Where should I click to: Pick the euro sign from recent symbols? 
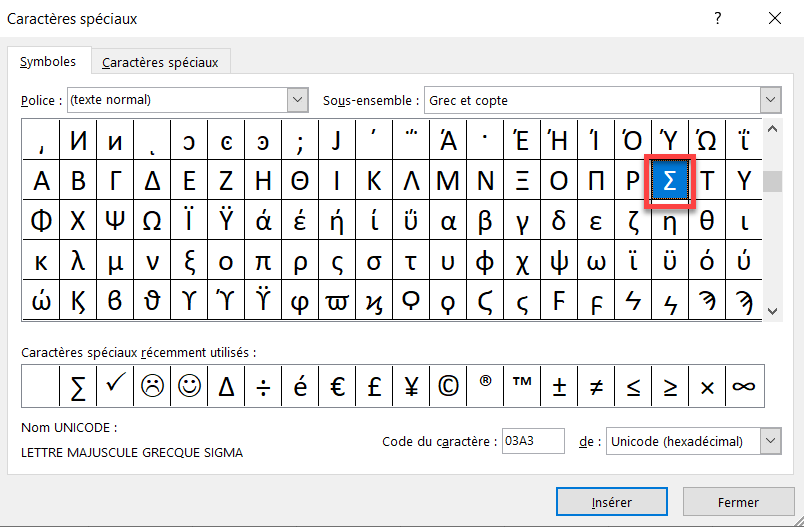(337, 386)
